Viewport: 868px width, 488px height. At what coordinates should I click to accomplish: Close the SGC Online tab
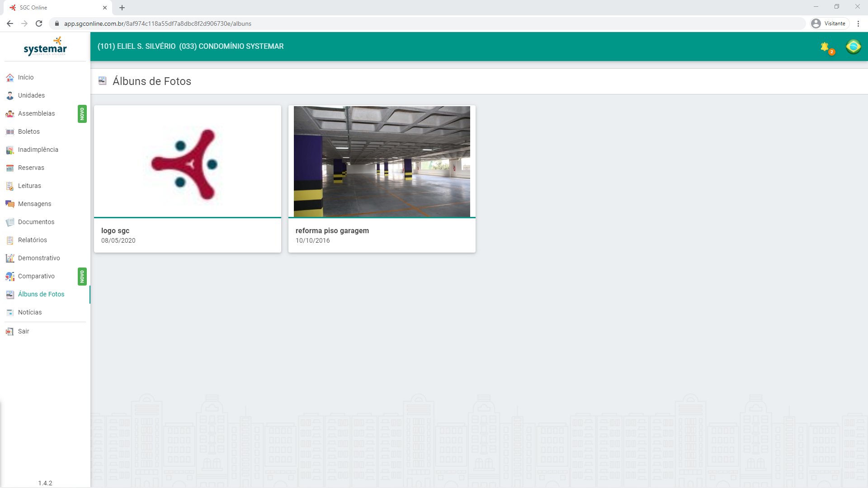point(105,8)
